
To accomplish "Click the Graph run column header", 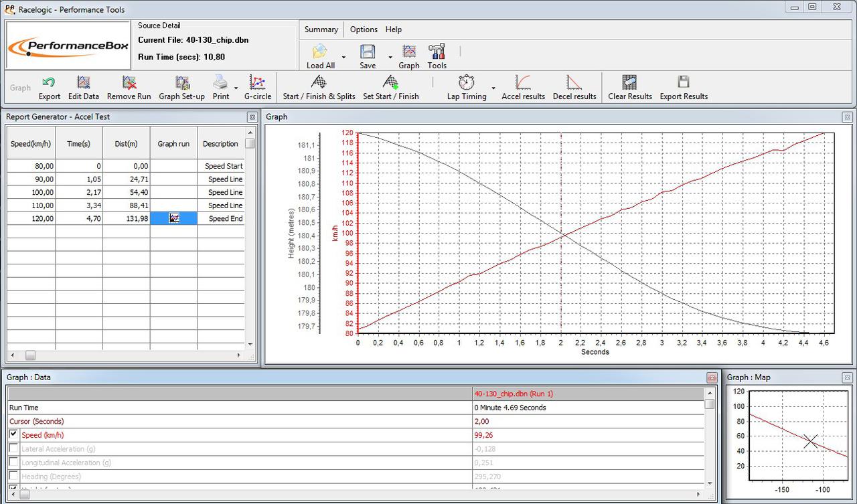I will [x=173, y=143].
